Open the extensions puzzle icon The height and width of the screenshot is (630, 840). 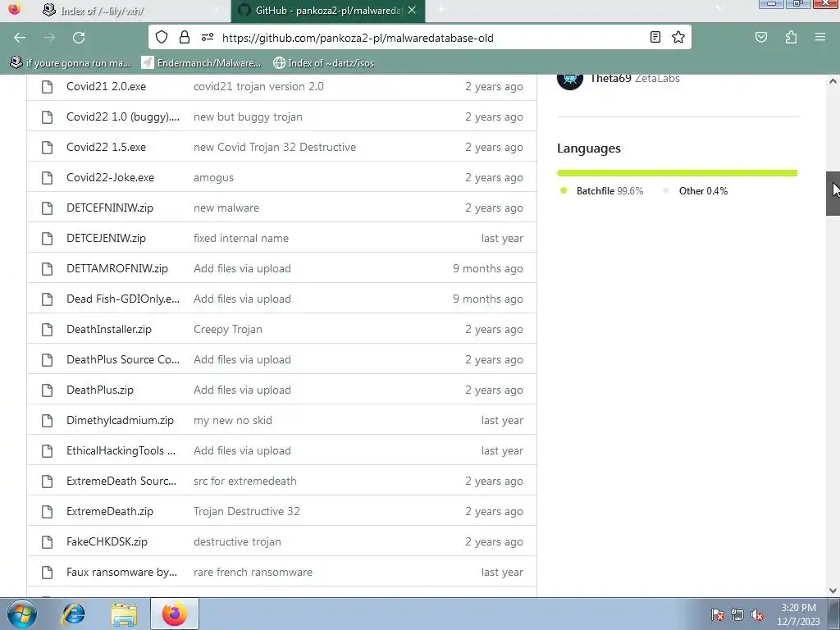click(x=791, y=37)
